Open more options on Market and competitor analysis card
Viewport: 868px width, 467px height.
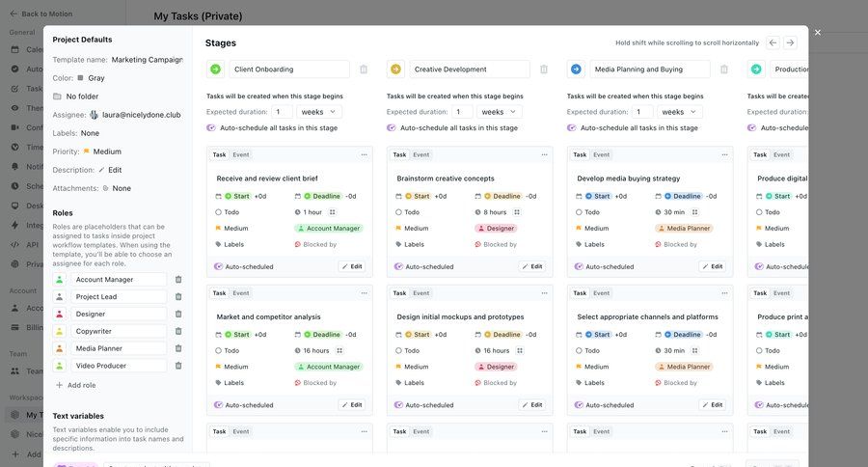(365, 293)
